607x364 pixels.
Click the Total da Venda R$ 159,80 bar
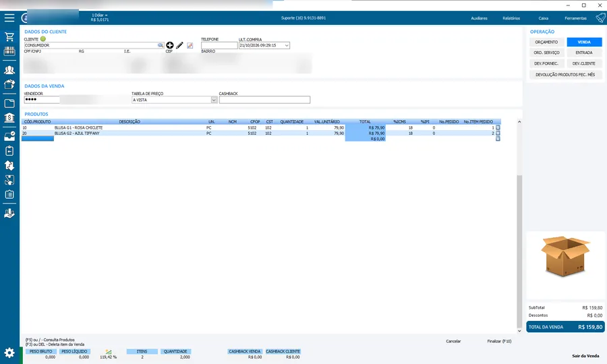pos(565,327)
